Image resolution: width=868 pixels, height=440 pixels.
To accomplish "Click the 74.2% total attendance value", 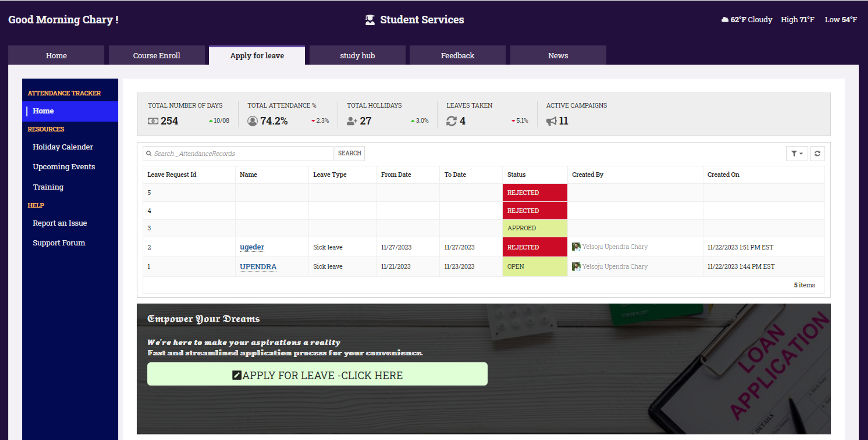I will (x=274, y=121).
